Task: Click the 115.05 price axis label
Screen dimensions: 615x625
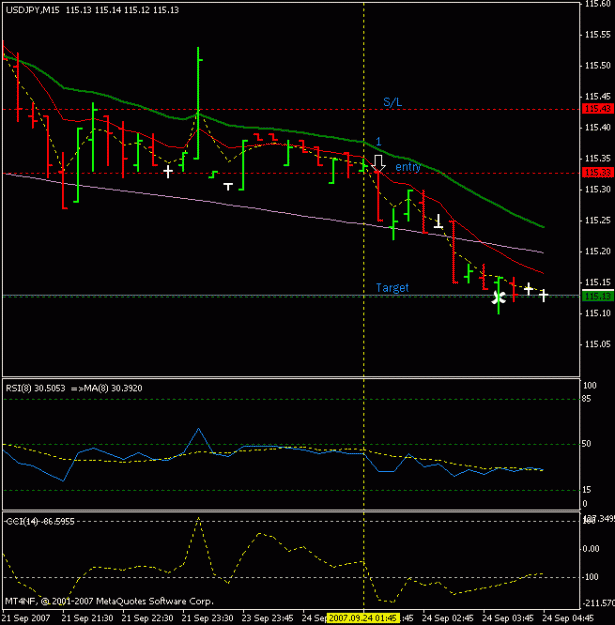Action: pyautogui.click(x=597, y=344)
